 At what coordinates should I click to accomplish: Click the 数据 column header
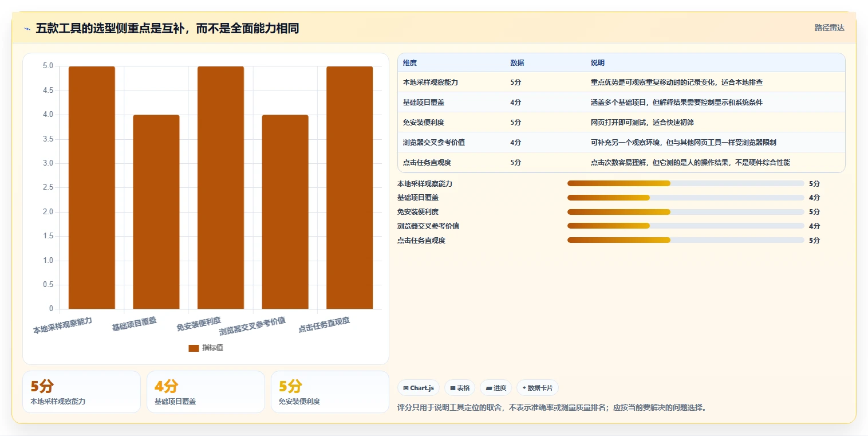click(x=517, y=63)
